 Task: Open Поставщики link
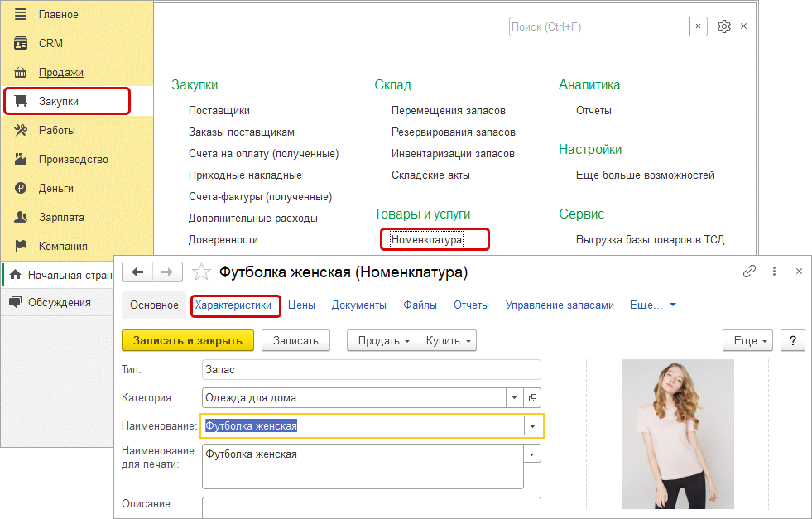[x=219, y=110]
